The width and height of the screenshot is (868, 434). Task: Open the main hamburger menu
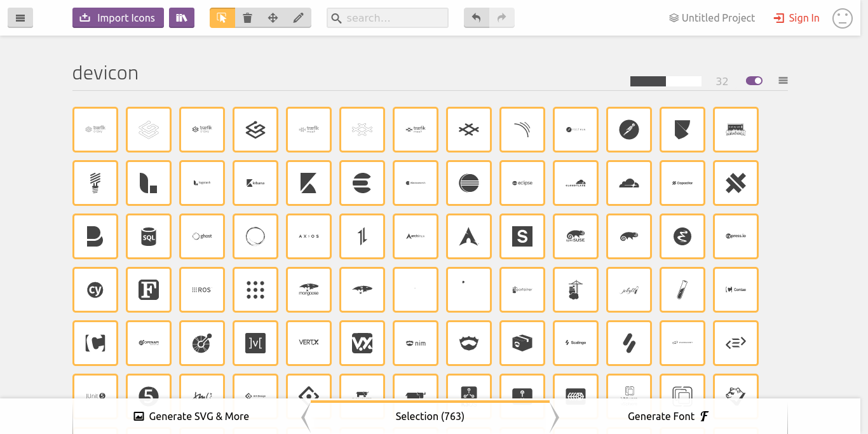pos(20,18)
